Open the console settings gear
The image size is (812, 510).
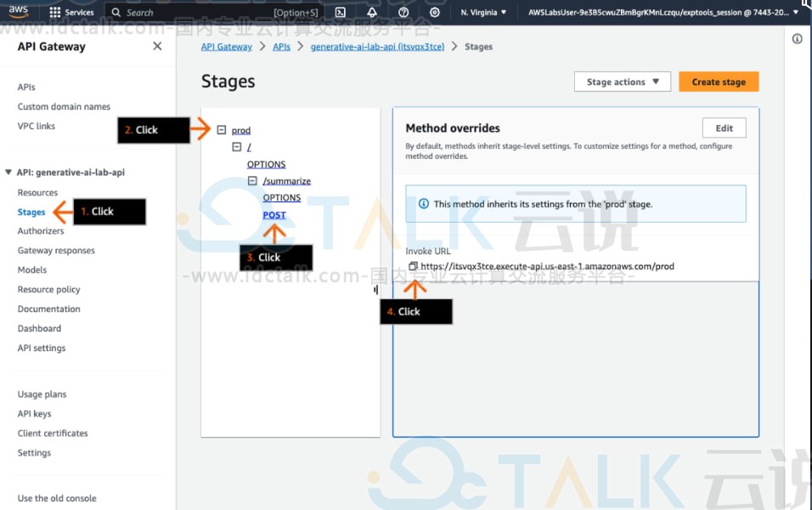coord(435,13)
